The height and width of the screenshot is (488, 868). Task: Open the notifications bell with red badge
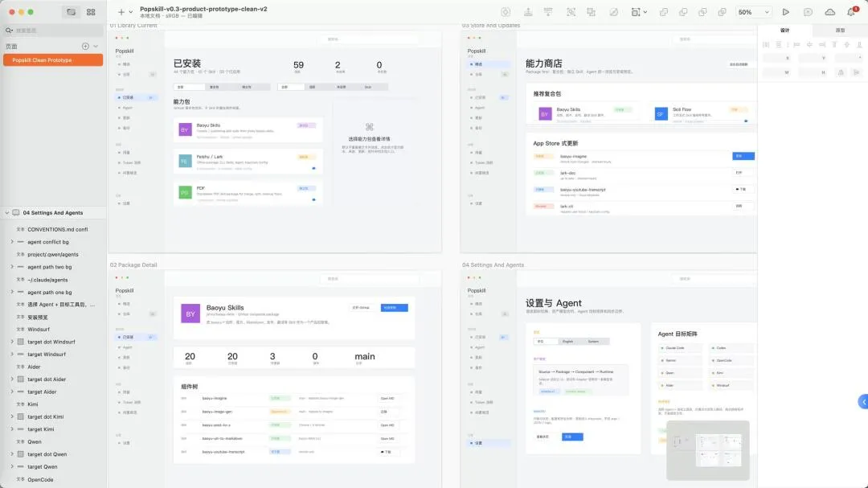[x=852, y=11]
